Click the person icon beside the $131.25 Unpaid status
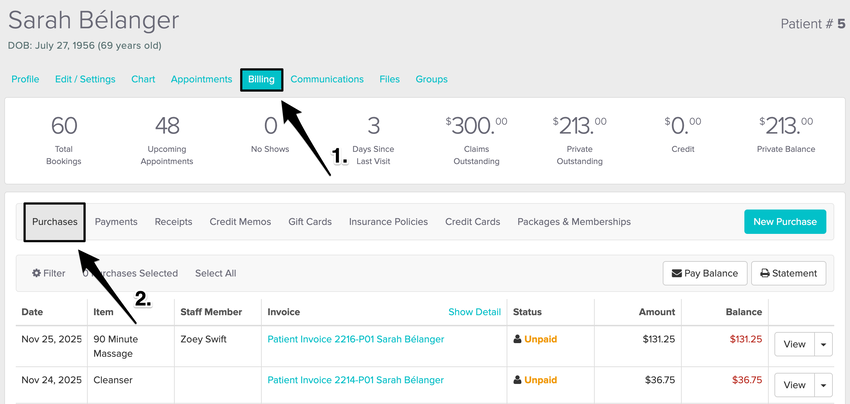 pos(517,339)
